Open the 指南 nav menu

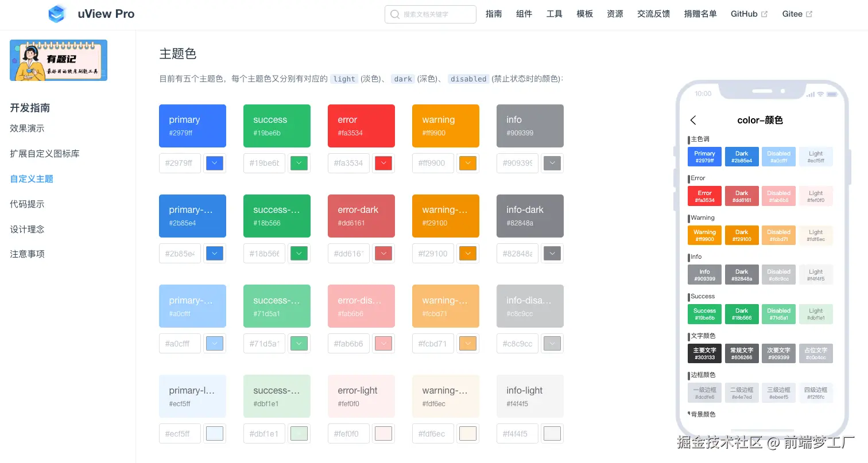[494, 14]
